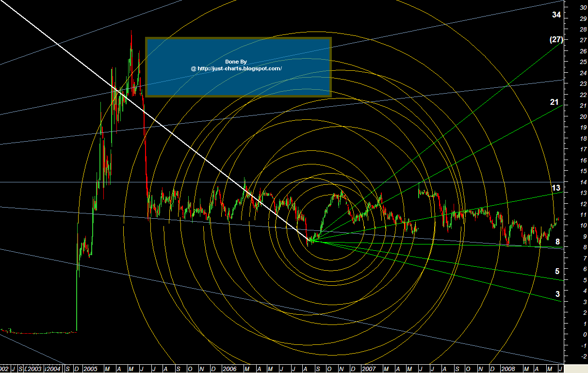
Task: Click price axis value 16
Action: pos(583,160)
